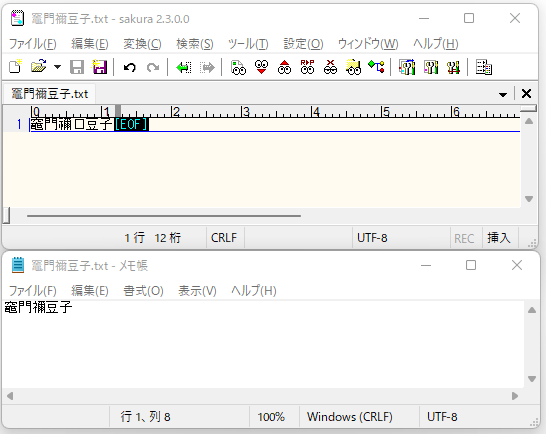Toggle the REC macro indicator in status bar
546x434 pixels.
(465, 238)
